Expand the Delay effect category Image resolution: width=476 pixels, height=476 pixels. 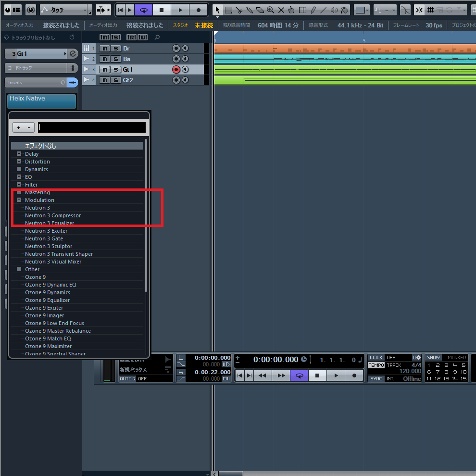tap(19, 154)
